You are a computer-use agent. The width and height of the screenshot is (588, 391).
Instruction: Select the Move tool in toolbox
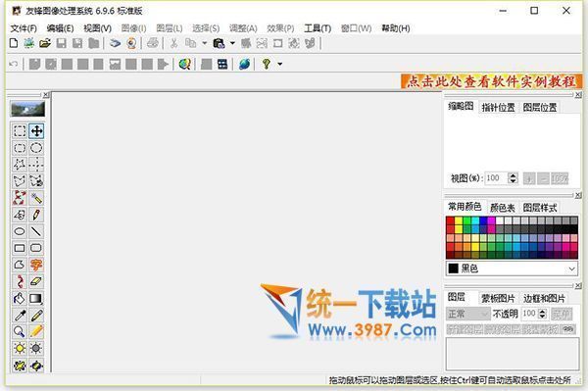click(36, 131)
